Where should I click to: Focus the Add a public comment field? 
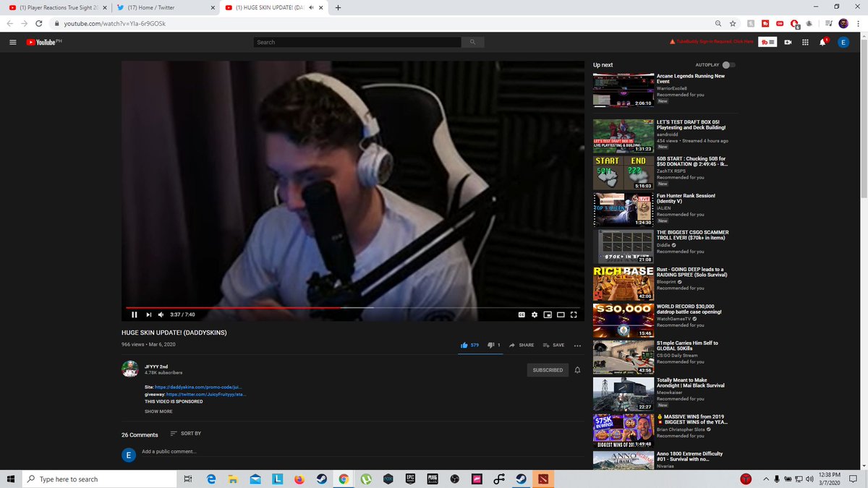(x=362, y=452)
